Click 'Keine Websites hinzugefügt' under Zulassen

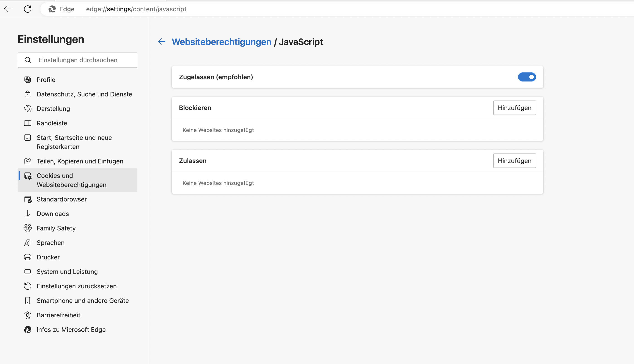tap(218, 183)
